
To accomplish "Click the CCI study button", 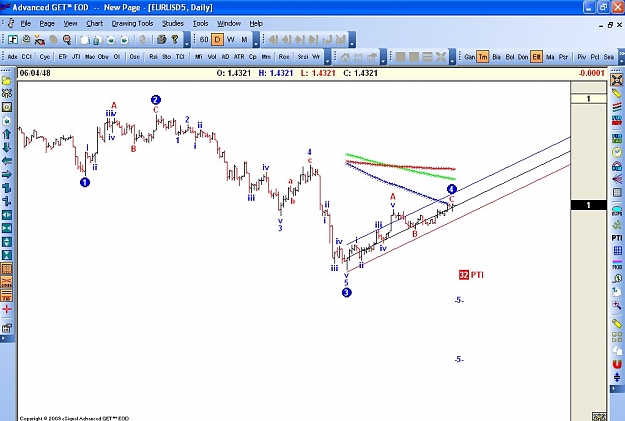I will coord(26,57).
